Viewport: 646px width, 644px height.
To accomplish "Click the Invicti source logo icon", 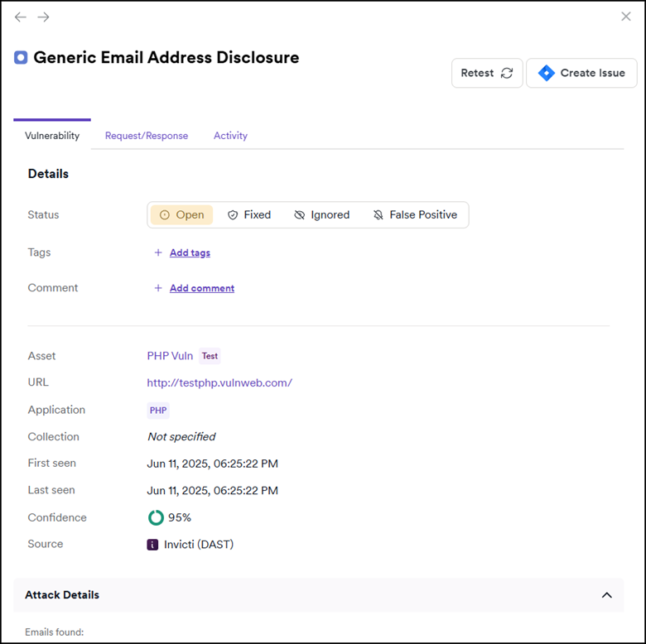I will click(152, 545).
